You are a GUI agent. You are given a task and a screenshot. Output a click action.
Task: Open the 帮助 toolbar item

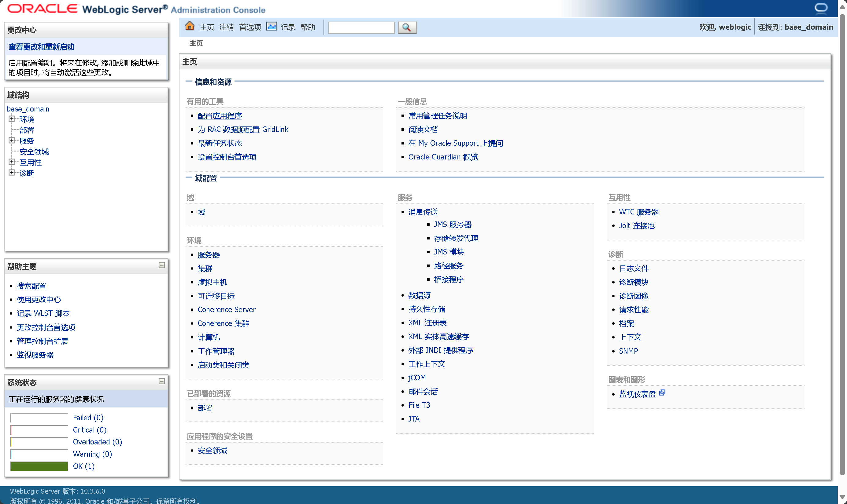pyautogui.click(x=308, y=27)
